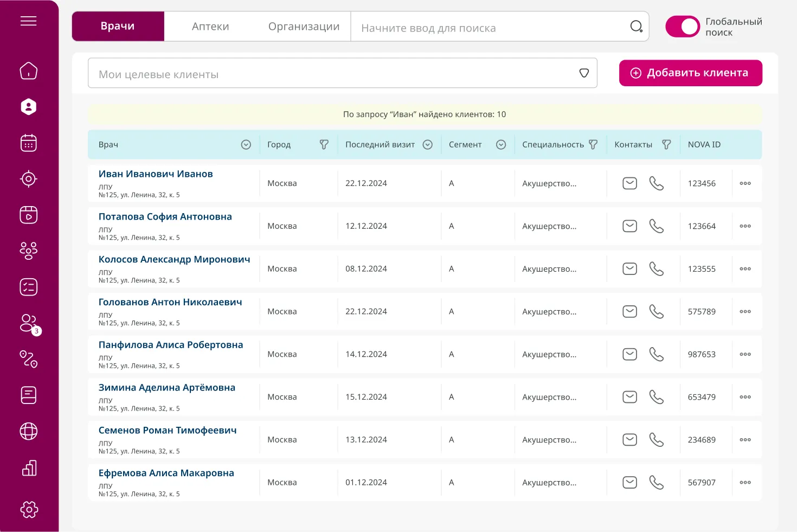Open Город column filter
This screenshot has width=797, height=532.
tap(324, 145)
